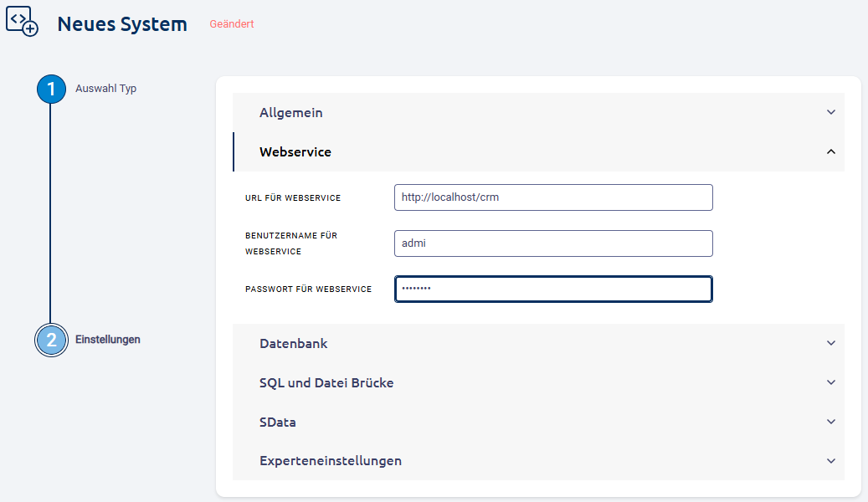The image size is (868, 502).
Task: Click the step 2 circle
Action: tap(51, 341)
